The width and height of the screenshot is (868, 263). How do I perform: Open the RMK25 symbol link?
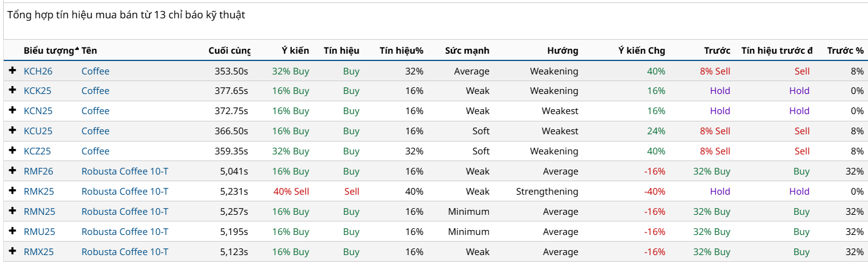[38, 192]
